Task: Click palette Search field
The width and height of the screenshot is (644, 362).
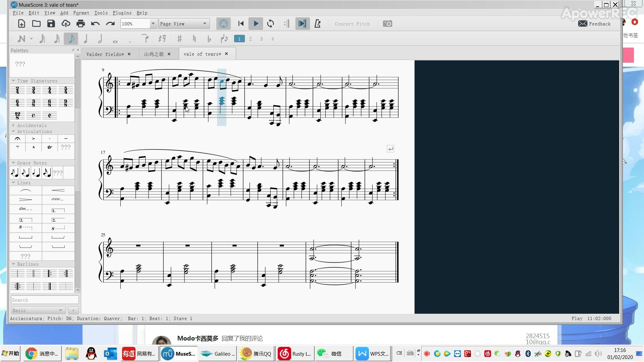Action: point(45,300)
